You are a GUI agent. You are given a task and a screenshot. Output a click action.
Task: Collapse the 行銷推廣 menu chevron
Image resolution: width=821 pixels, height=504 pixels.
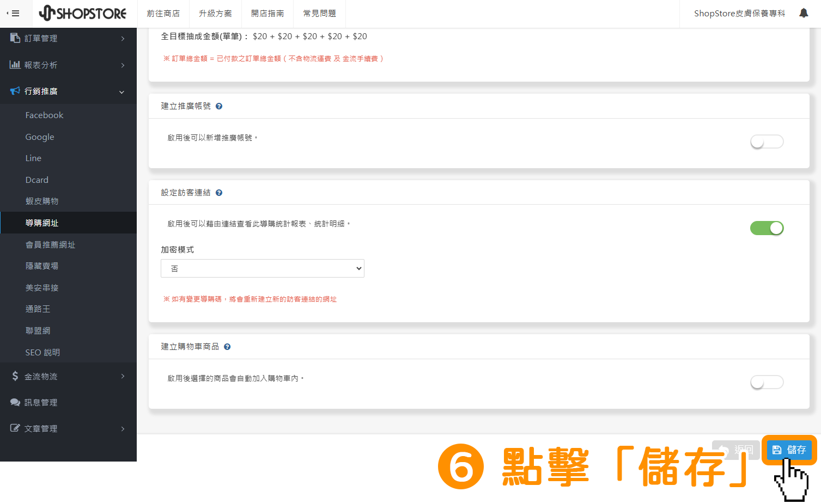coord(122,92)
